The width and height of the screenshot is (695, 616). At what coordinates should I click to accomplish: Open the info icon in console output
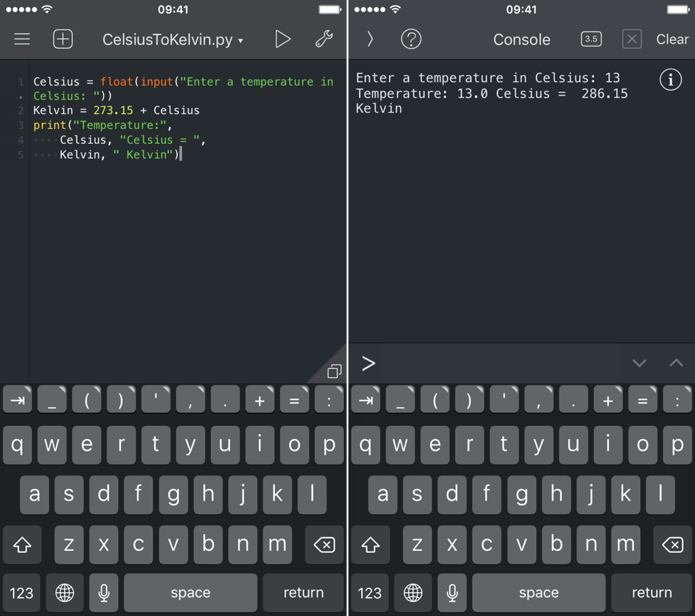(671, 80)
